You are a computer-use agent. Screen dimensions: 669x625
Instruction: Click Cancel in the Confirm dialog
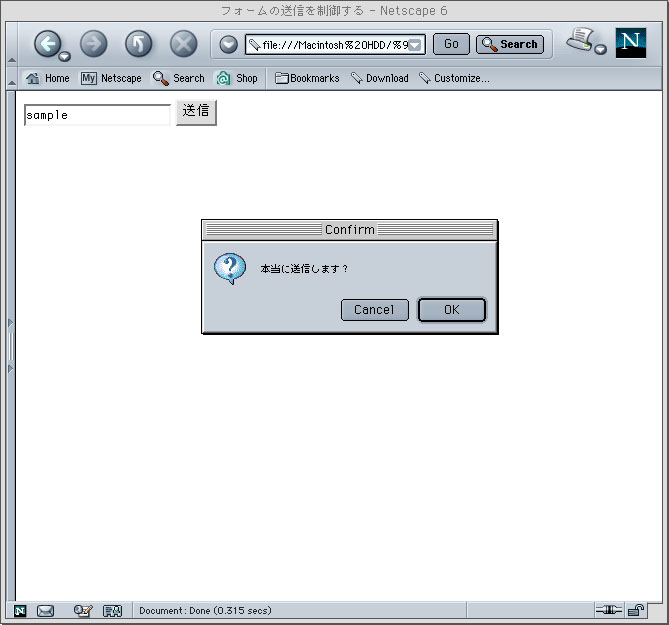[375, 310]
